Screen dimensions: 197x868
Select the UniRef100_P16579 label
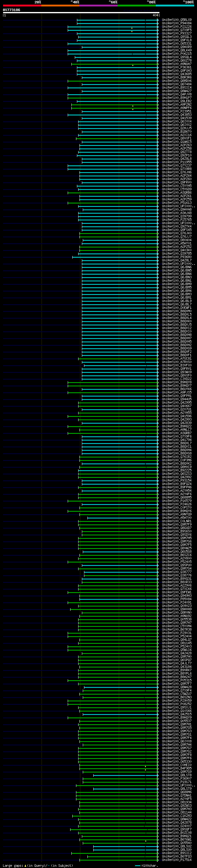coord(176,501)
